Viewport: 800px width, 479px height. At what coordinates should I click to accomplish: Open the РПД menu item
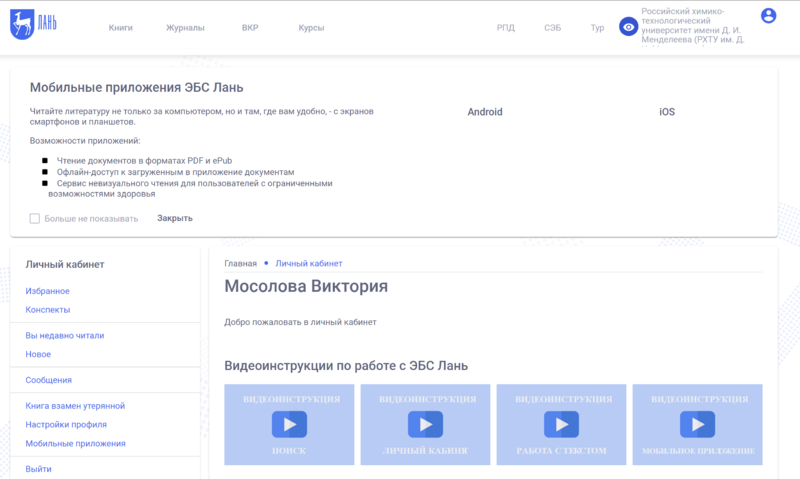[506, 28]
